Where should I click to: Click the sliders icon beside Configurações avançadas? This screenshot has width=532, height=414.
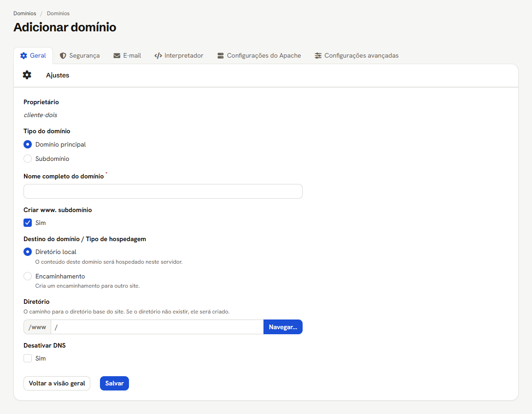318,56
